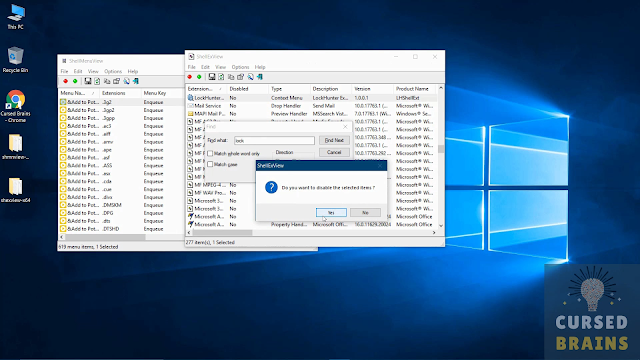This screenshot has height=360, width=640.
Task: Click ShellMenuView horizontal scrollbar left arrow
Action: coord(62,237)
